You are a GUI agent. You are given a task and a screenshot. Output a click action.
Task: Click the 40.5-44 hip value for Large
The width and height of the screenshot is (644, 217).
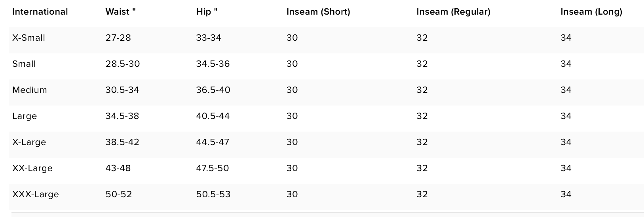(x=213, y=116)
